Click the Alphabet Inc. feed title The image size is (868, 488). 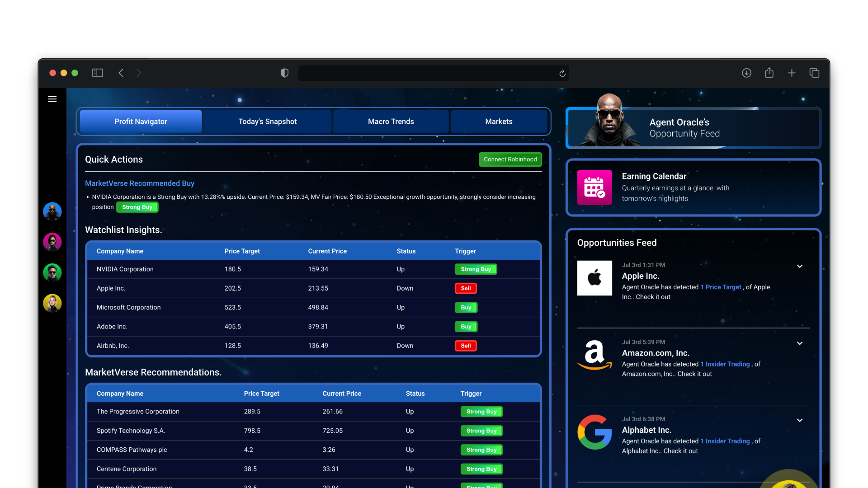click(x=646, y=430)
